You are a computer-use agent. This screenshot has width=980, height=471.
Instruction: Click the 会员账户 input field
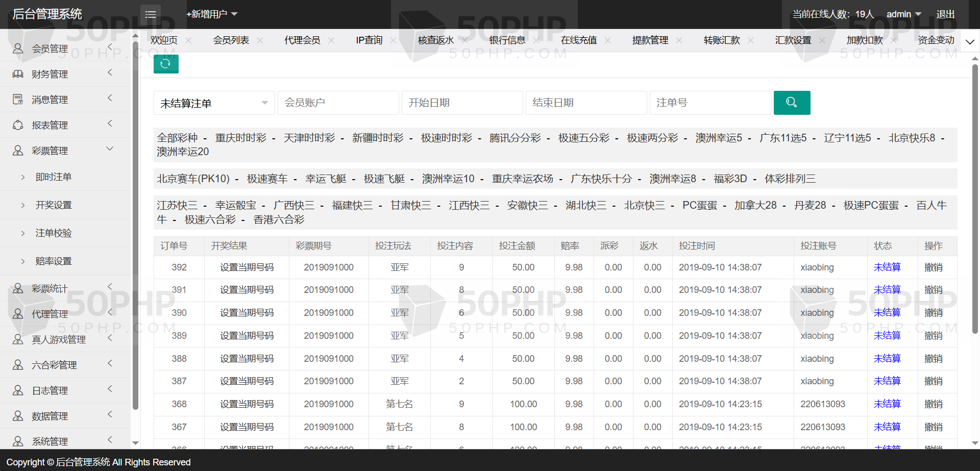338,103
